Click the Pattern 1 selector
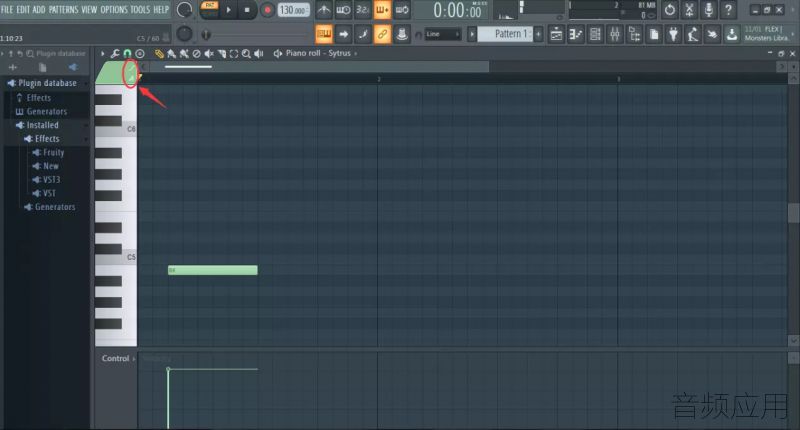This screenshot has width=800, height=430. click(507, 34)
